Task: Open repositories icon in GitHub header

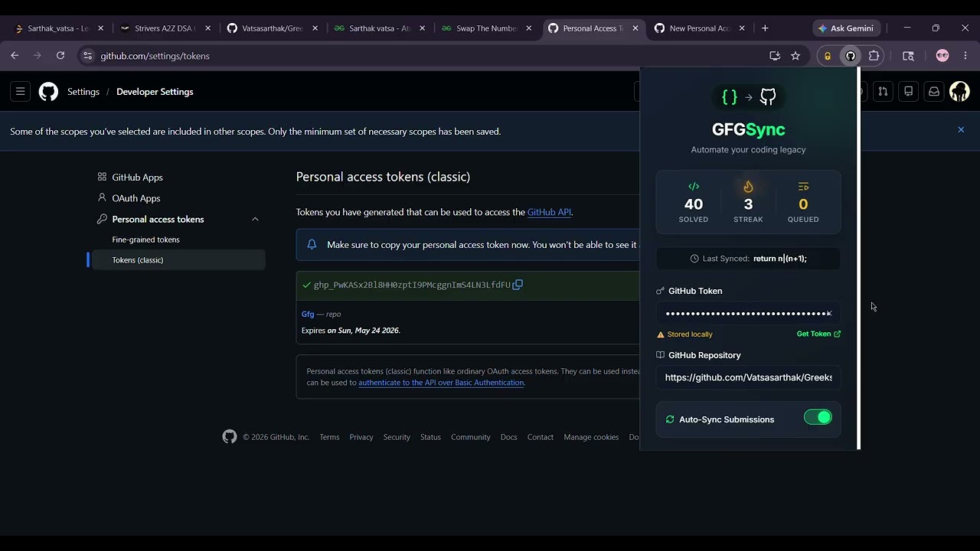Action: tap(908, 92)
